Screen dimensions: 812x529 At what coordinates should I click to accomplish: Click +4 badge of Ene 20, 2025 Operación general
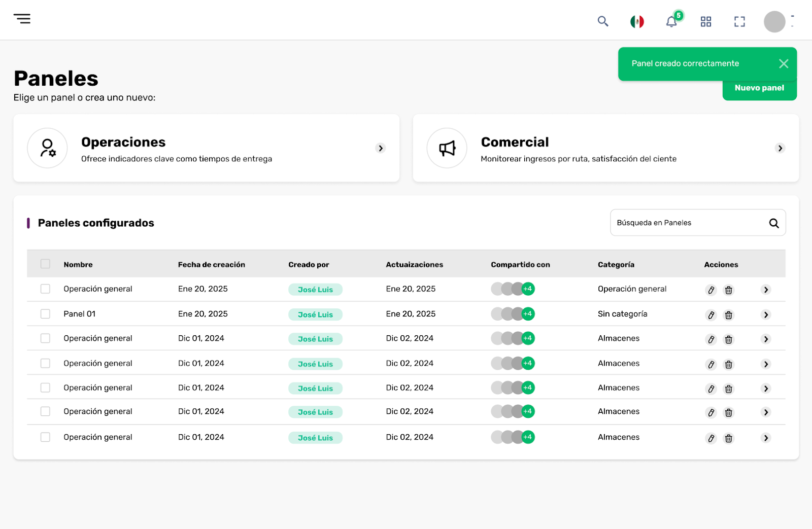pyautogui.click(x=528, y=289)
